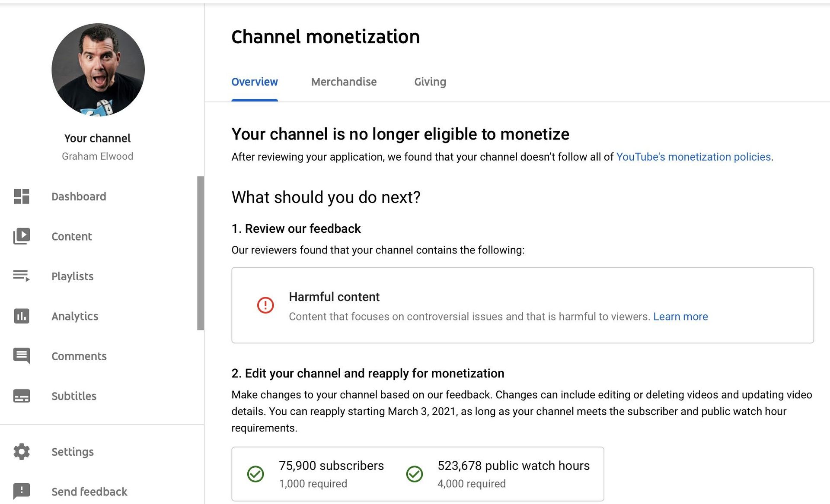Choose Send feedback in the sidebar

89,492
